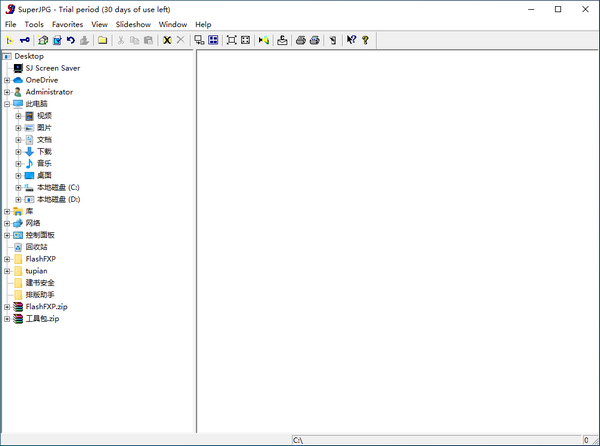Click the thin gray X toolbar icon

(181, 40)
